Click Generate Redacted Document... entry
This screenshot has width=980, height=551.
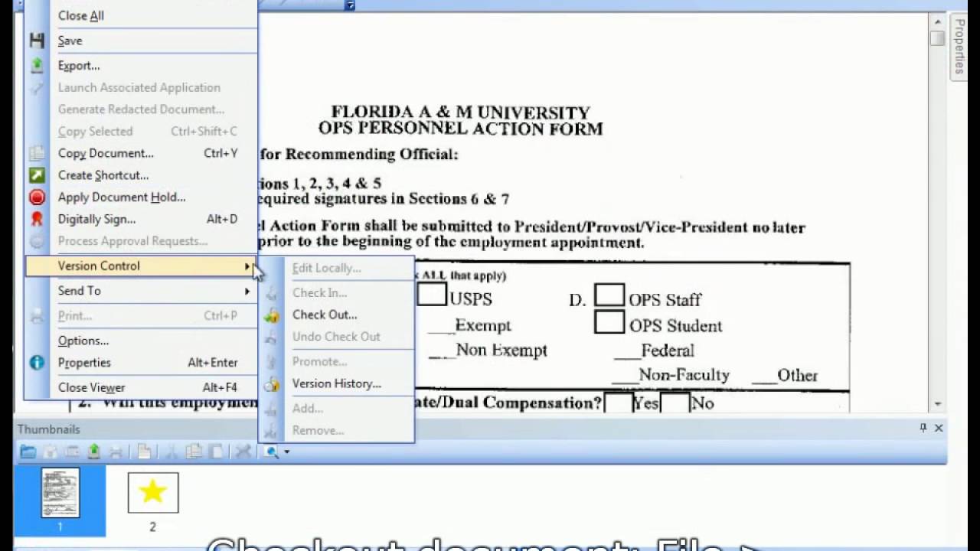[x=142, y=109]
